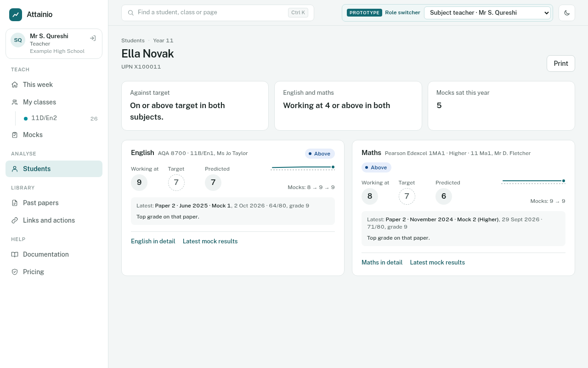
Task: Click the English mocks trend sparkline
Action: pyautogui.click(x=303, y=168)
